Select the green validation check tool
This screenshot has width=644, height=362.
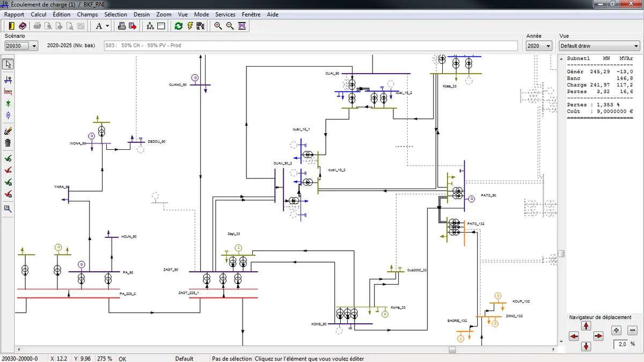7,157
